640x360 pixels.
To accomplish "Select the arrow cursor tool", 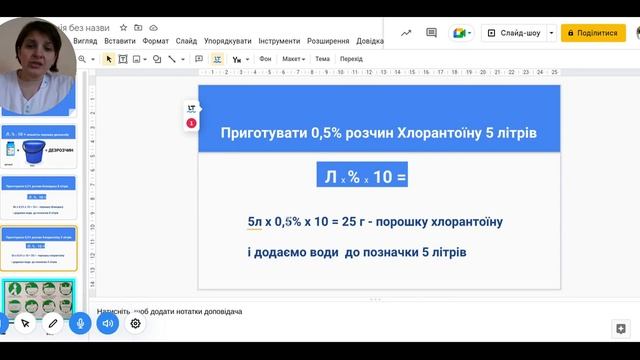I will pos(108,59).
